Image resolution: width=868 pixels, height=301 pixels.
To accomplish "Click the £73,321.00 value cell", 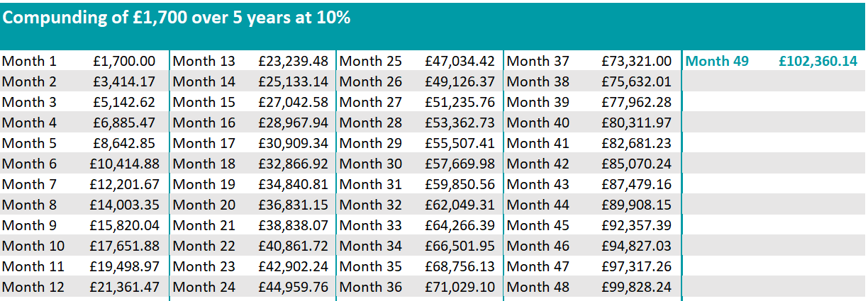I will tap(636, 61).
